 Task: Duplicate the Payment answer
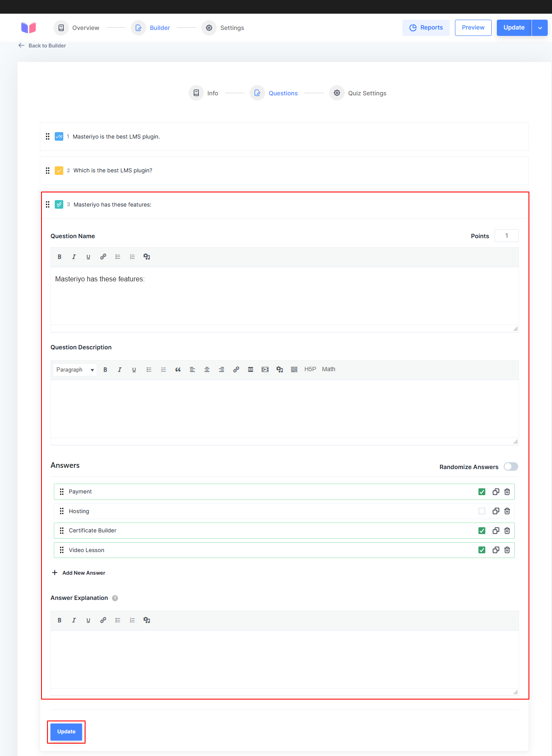[496, 492]
